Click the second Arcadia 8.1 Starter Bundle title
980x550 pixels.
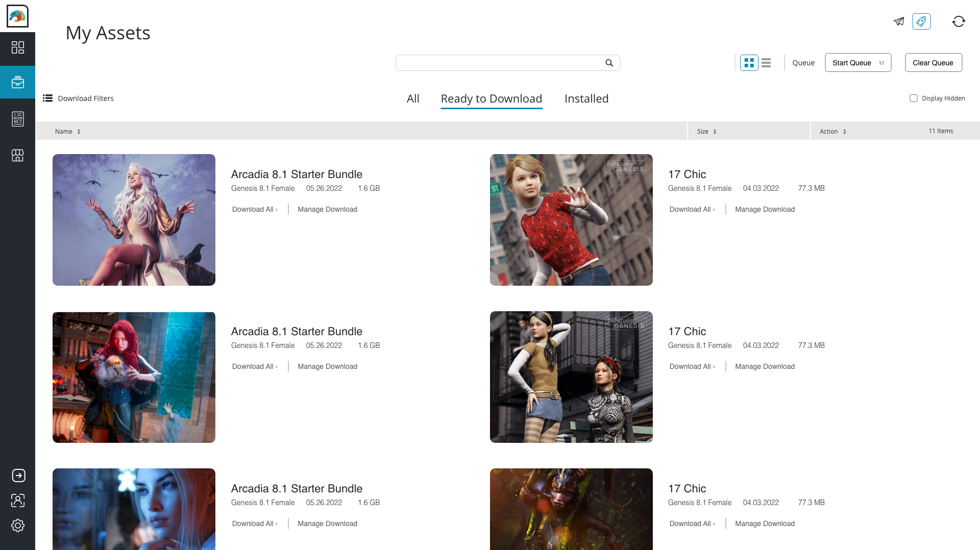297,332
